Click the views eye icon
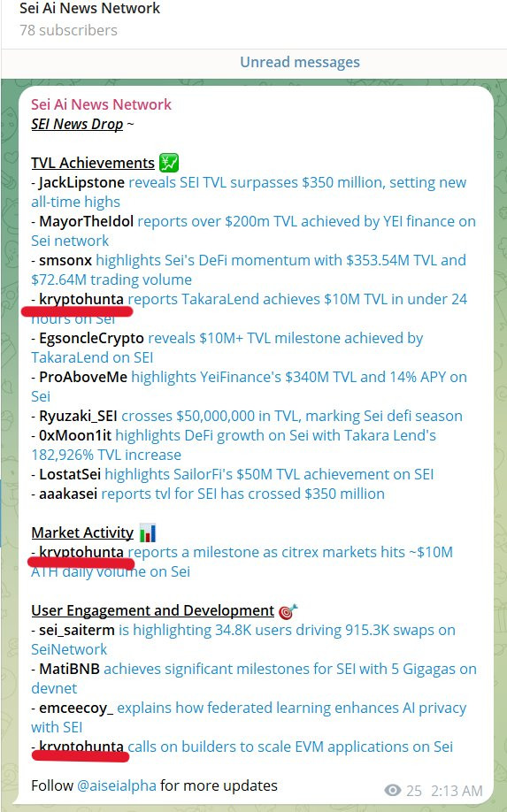This screenshot has width=507, height=812. coord(393,790)
